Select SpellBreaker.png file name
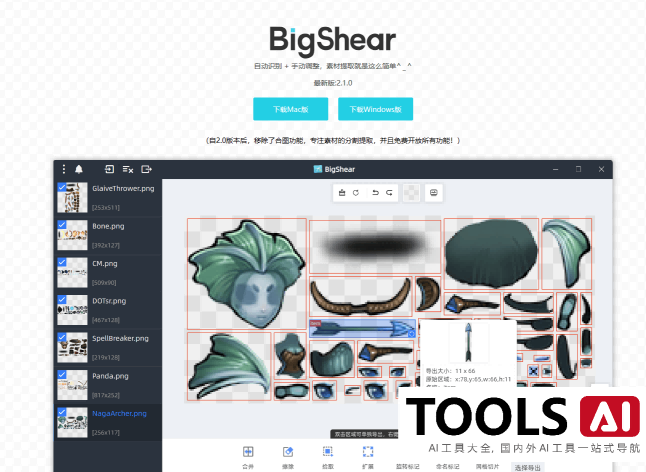Screen dimensions: 646x472 click(x=120, y=339)
